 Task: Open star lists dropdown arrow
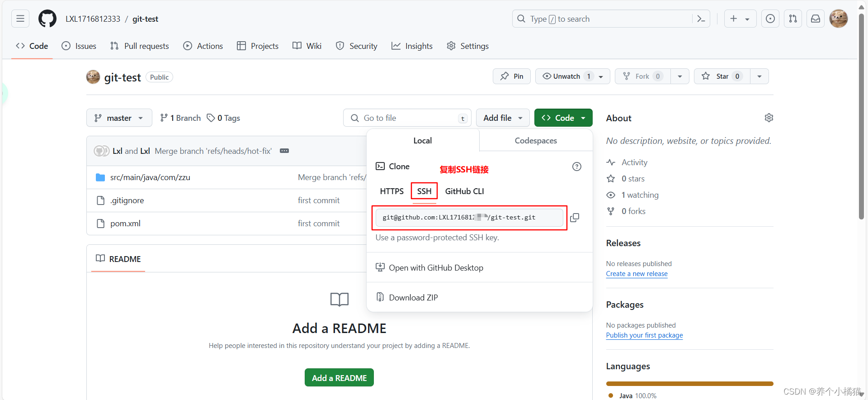759,76
